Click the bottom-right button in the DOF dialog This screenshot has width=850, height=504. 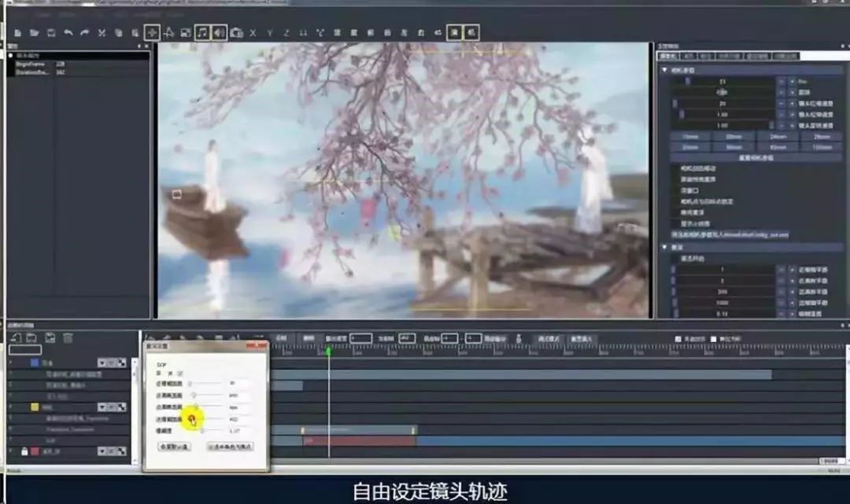[230, 446]
